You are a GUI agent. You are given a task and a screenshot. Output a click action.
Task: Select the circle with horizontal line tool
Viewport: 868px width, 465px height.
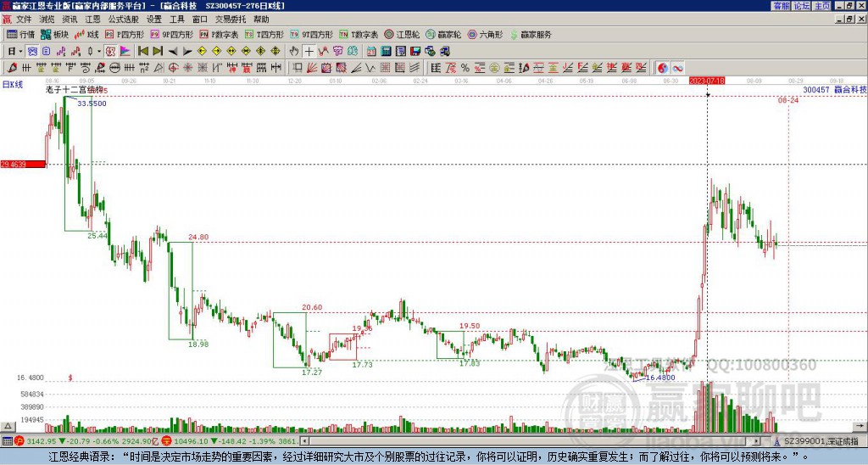coord(114,68)
